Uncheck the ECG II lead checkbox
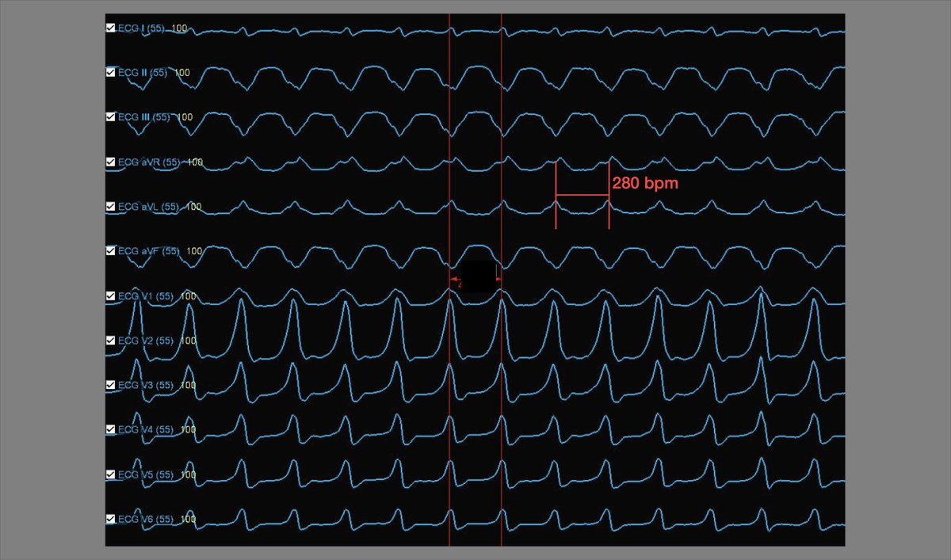951x560 pixels. [x=111, y=72]
